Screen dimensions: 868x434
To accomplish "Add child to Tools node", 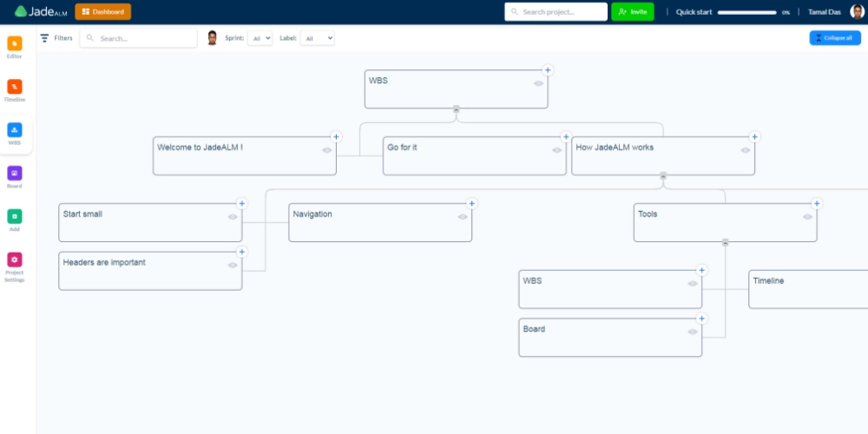I will [817, 203].
